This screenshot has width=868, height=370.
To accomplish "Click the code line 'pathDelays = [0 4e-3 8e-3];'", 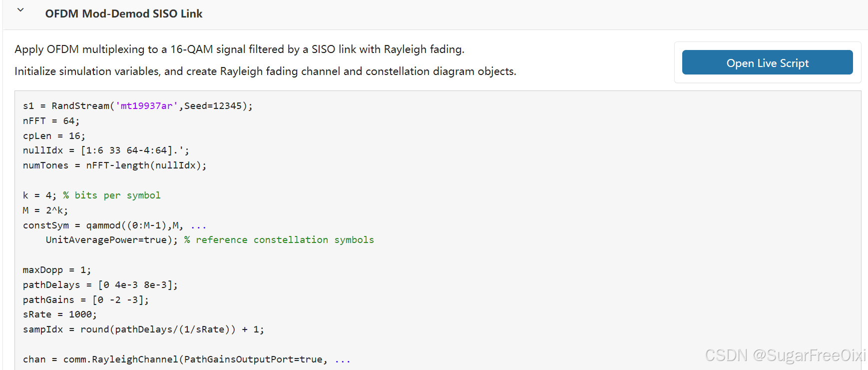I will coord(100,285).
